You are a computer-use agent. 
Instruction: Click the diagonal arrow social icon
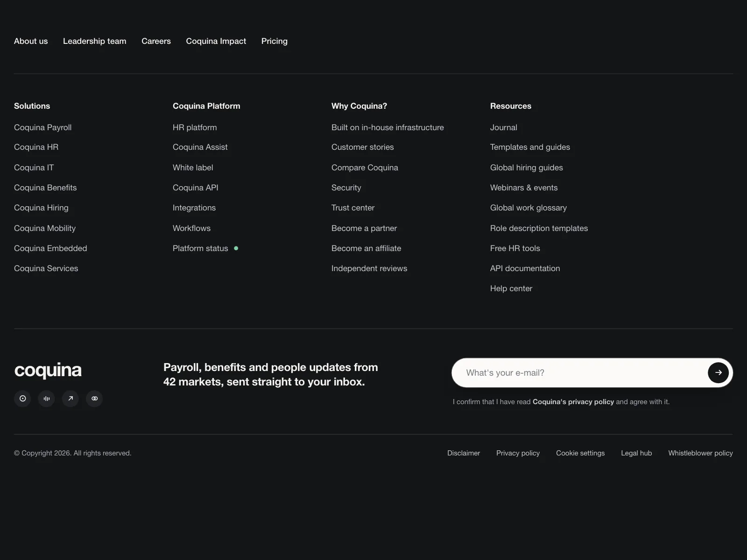point(70,399)
